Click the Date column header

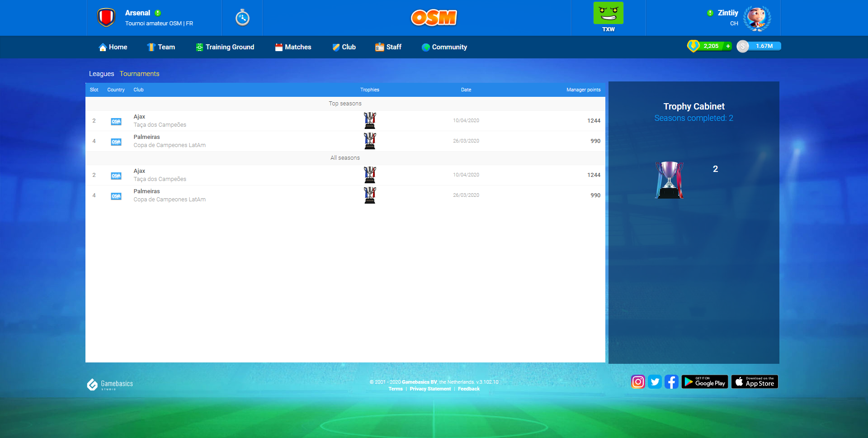click(x=466, y=90)
